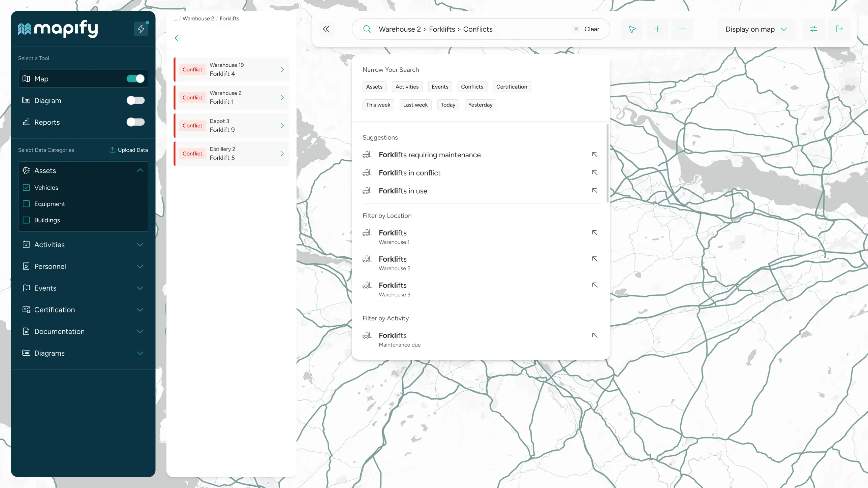Zoom in with the plus icon
The height and width of the screenshot is (488, 868).
click(x=657, y=29)
